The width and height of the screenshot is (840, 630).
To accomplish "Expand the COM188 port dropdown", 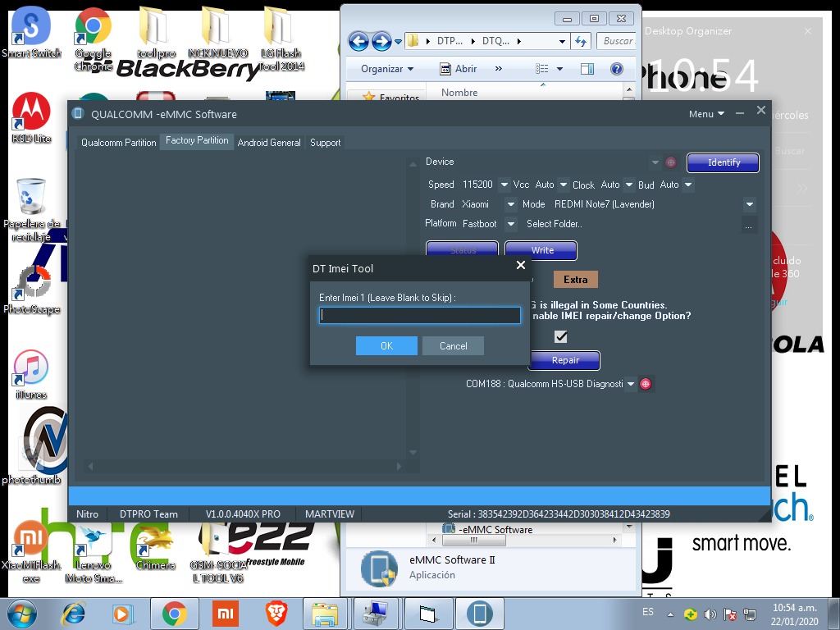I will click(631, 384).
